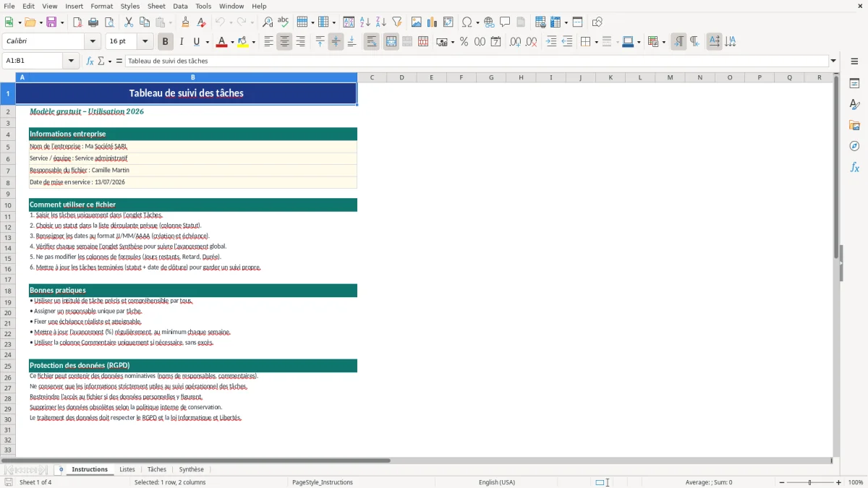This screenshot has height=488, width=868.
Task: Click the Copy icon
Action: (145, 22)
